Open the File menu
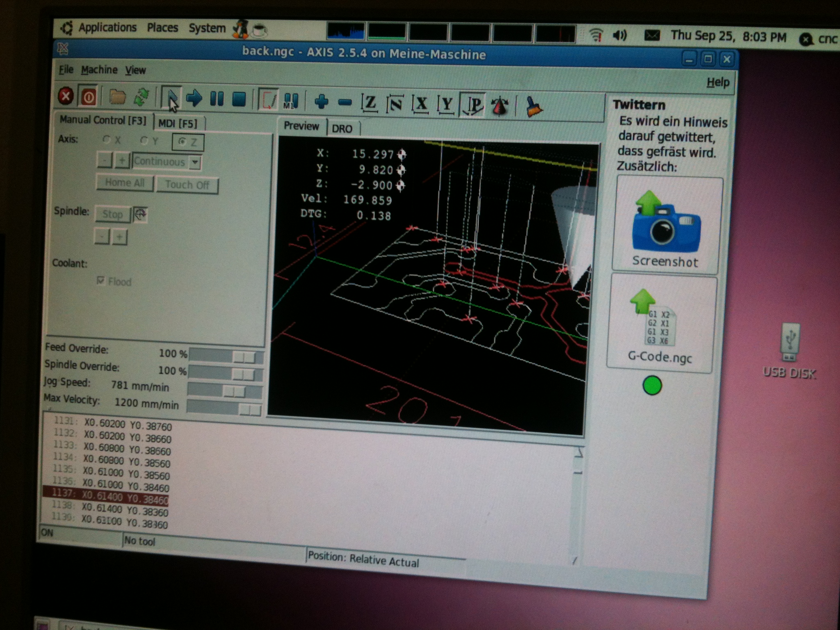This screenshot has height=630, width=840. [66, 69]
